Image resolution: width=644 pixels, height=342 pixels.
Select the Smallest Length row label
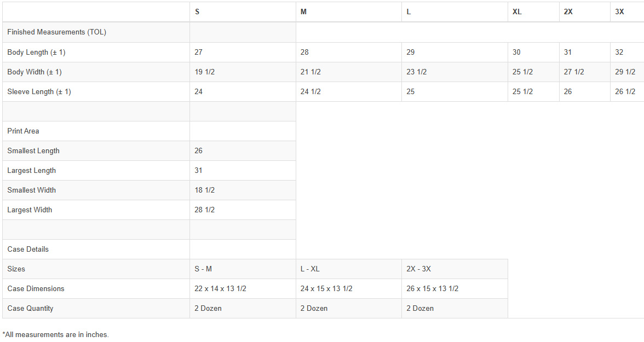click(x=33, y=151)
